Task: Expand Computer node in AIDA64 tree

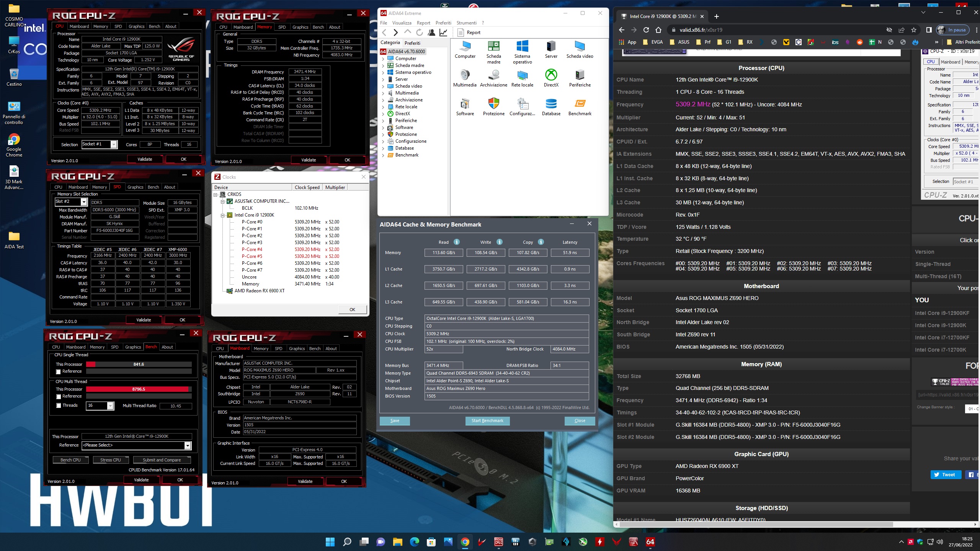Action: [x=383, y=59]
